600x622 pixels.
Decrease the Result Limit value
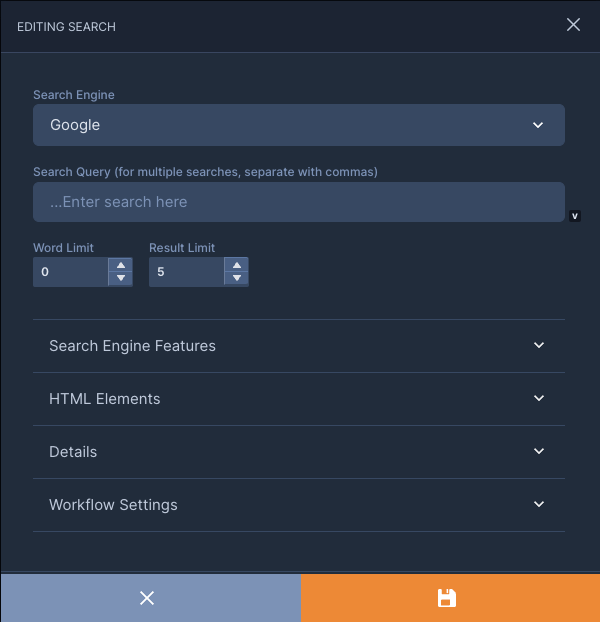click(237, 278)
